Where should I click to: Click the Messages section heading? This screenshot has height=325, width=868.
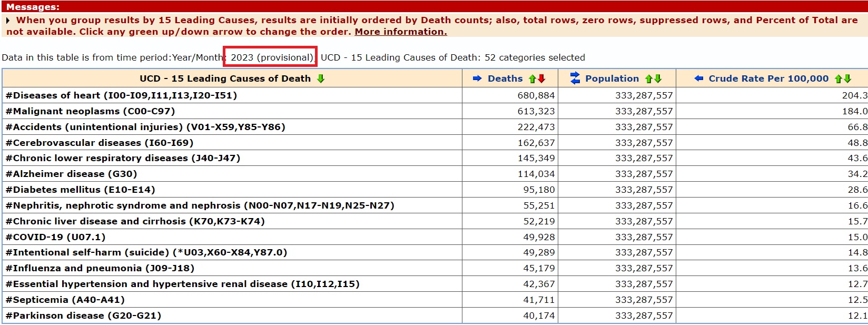point(33,7)
